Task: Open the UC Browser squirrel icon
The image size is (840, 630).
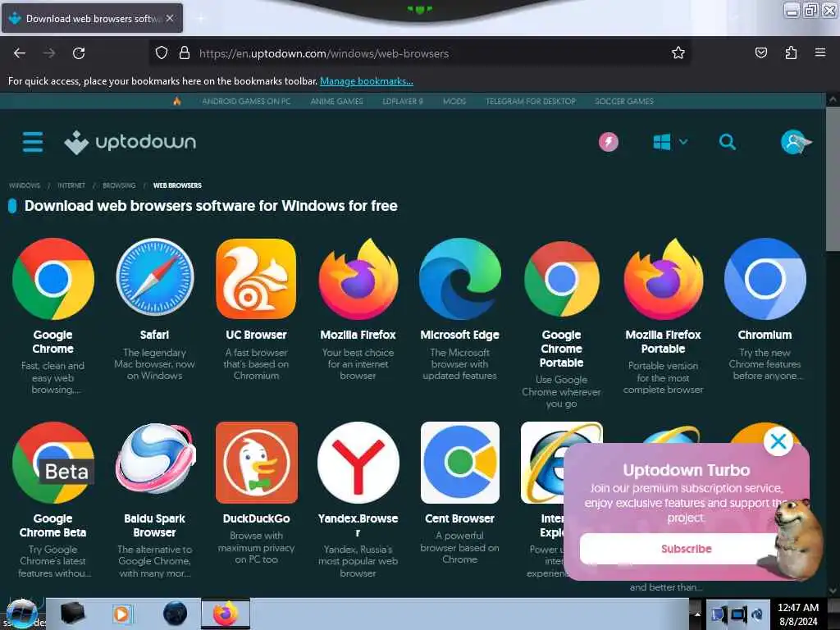Action: click(x=256, y=279)
